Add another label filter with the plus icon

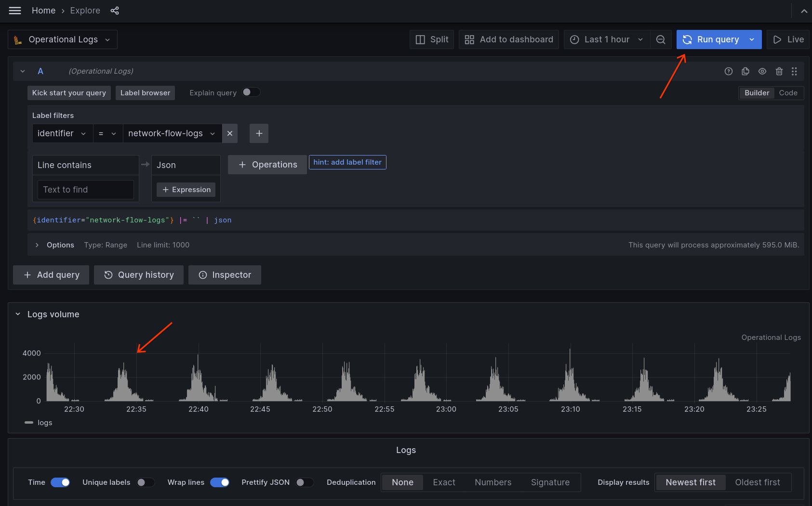[x=259, y=133]
